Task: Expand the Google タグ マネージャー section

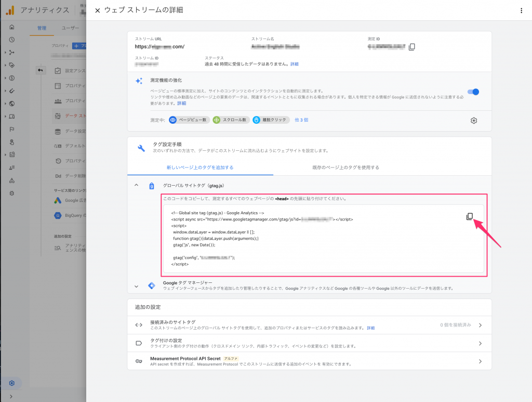Action: 137,286
